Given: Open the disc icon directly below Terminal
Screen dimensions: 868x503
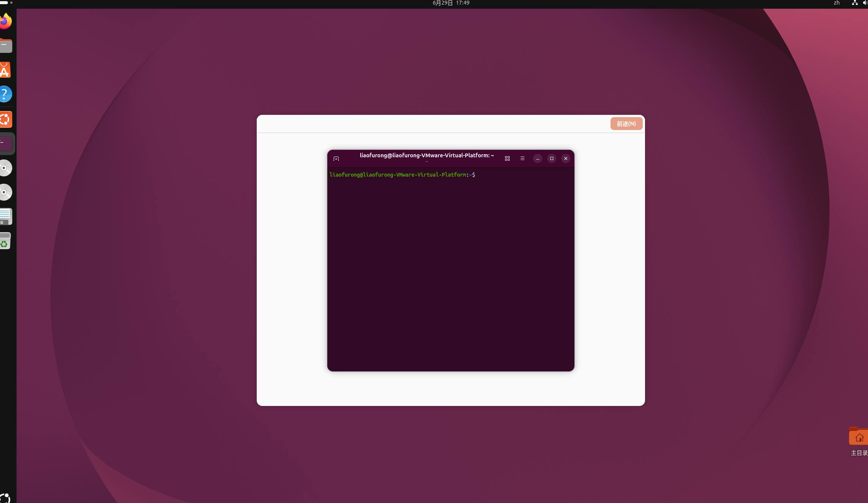Looking at the screenshot, I should (x=5, y=168).
